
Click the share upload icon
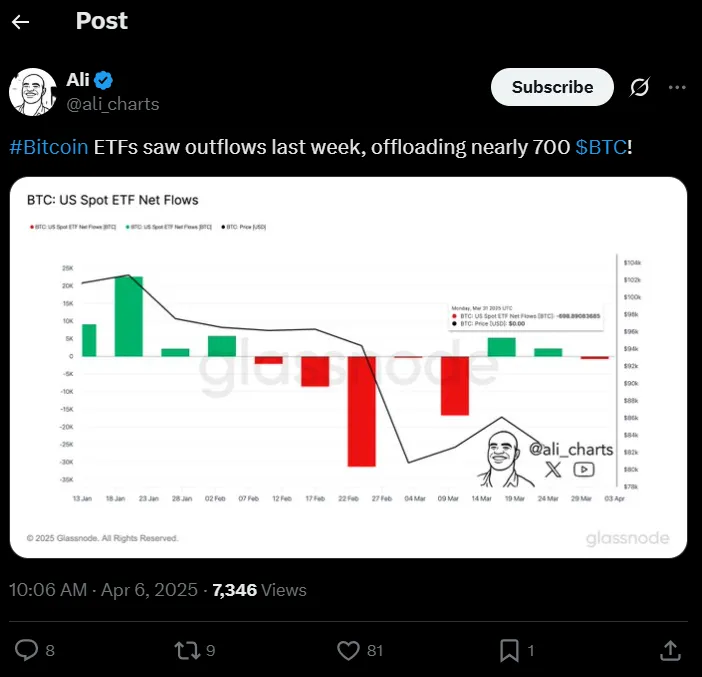point(670,650)
